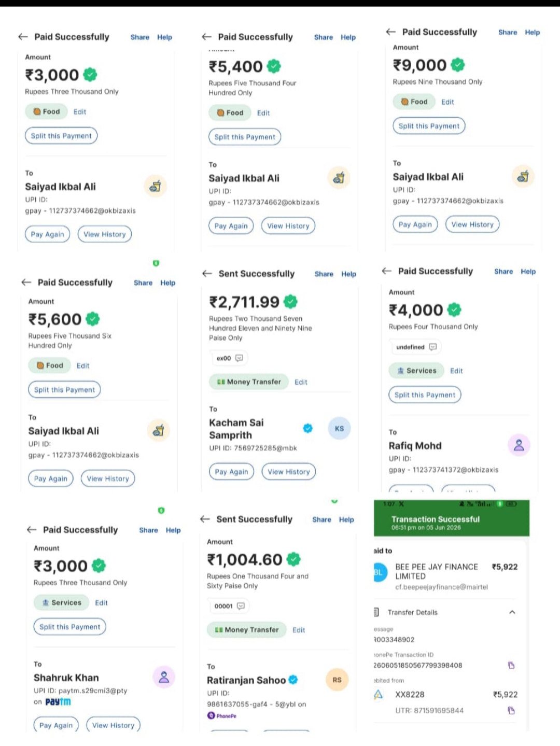Click back arrow on the ₹9,000 payment
The width and height of the screenshot is (560, 746).
pos(391,32)
